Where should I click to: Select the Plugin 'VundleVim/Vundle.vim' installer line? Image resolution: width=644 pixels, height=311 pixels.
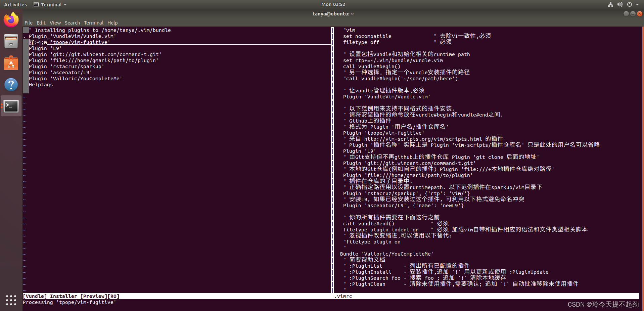(73, 36)
